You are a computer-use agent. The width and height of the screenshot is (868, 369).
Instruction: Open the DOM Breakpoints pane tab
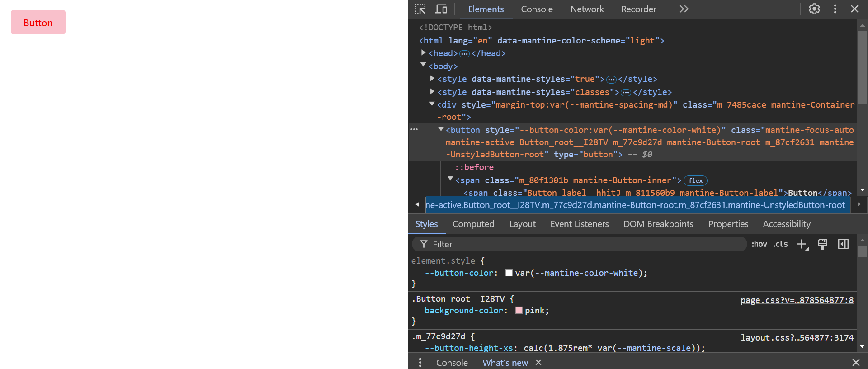658,224
